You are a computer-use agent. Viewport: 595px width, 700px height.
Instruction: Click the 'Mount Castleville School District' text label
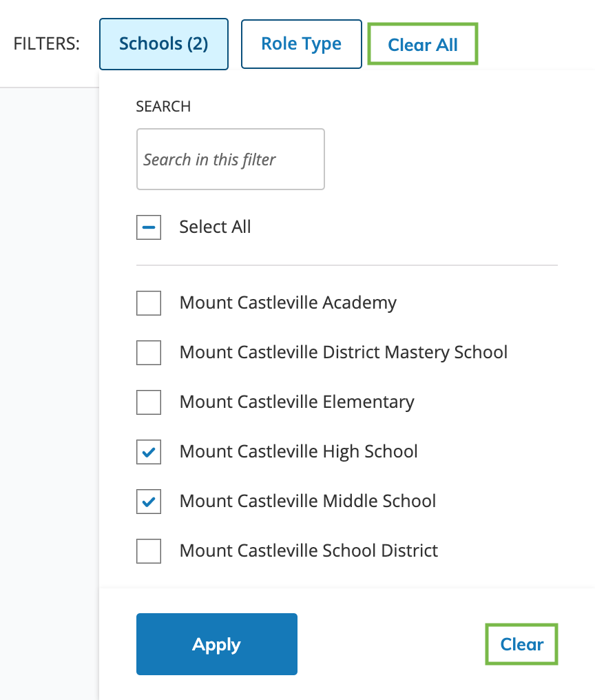[x=309, y=551]
